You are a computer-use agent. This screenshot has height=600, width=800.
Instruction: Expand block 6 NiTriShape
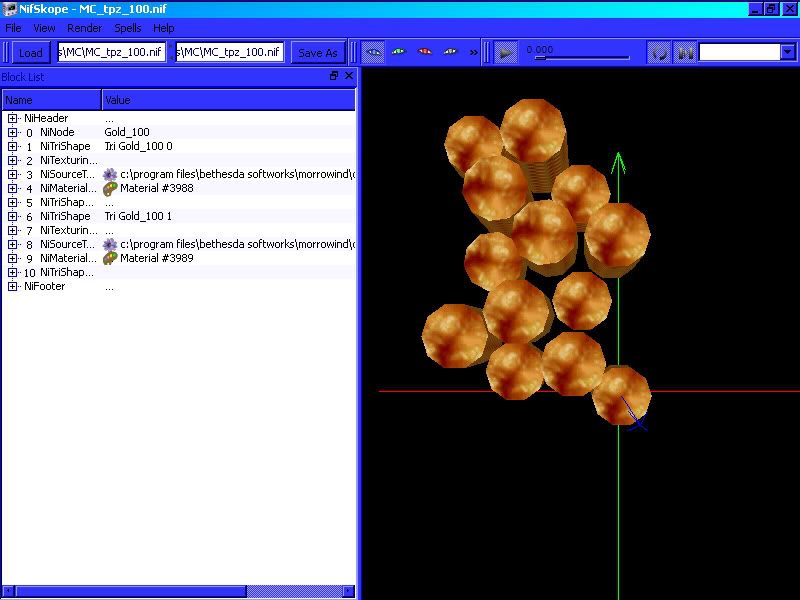point(12,217)
